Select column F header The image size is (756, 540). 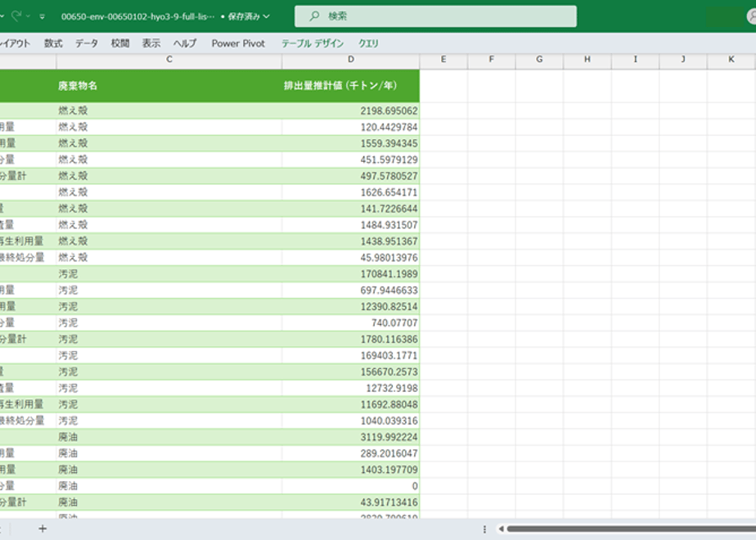(x=491, y=60)
